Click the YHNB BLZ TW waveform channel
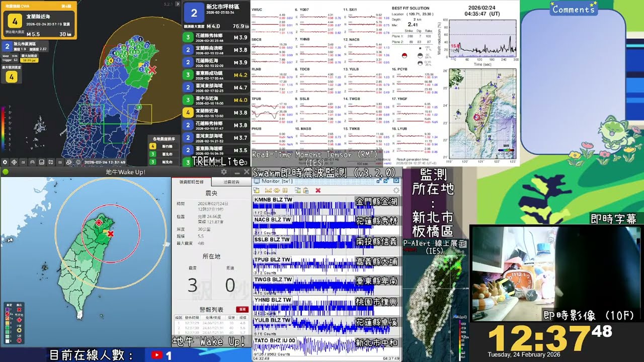Screen dimensions: 644x362 tap(326, 306)
